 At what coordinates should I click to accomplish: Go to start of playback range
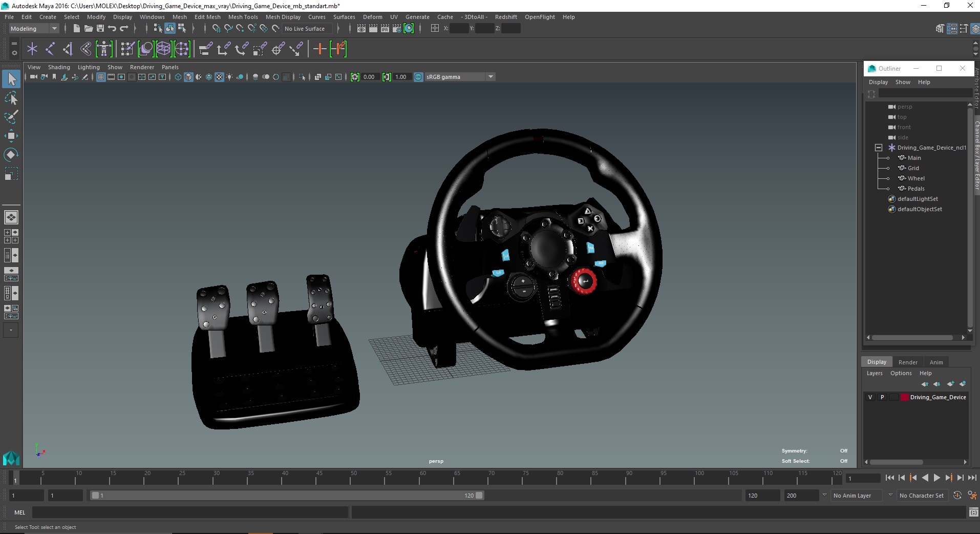point(890,478)
